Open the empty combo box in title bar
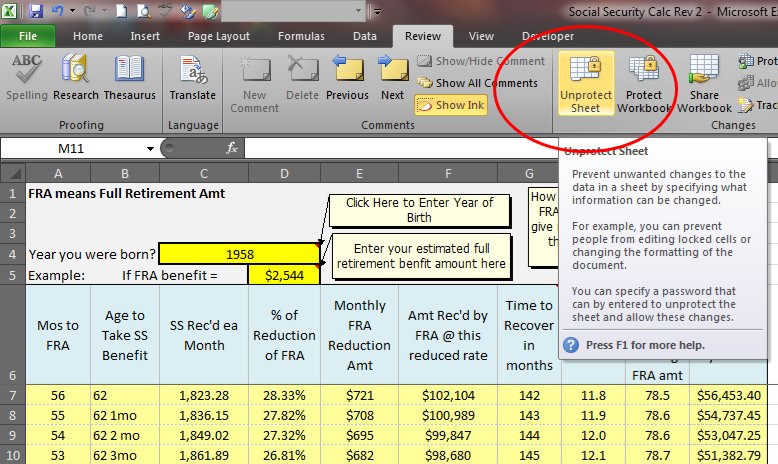Screen dimensions: 778x464 (294, 11)
